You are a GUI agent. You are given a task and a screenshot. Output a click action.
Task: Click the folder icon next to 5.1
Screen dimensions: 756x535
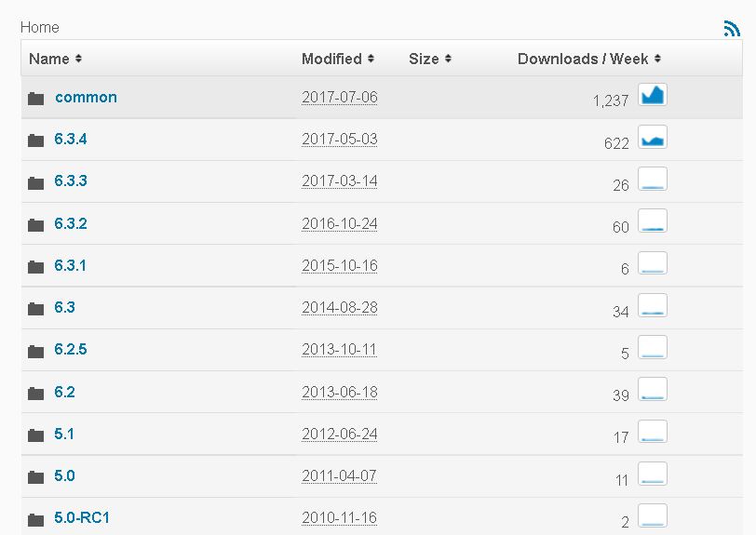(36, 435)
